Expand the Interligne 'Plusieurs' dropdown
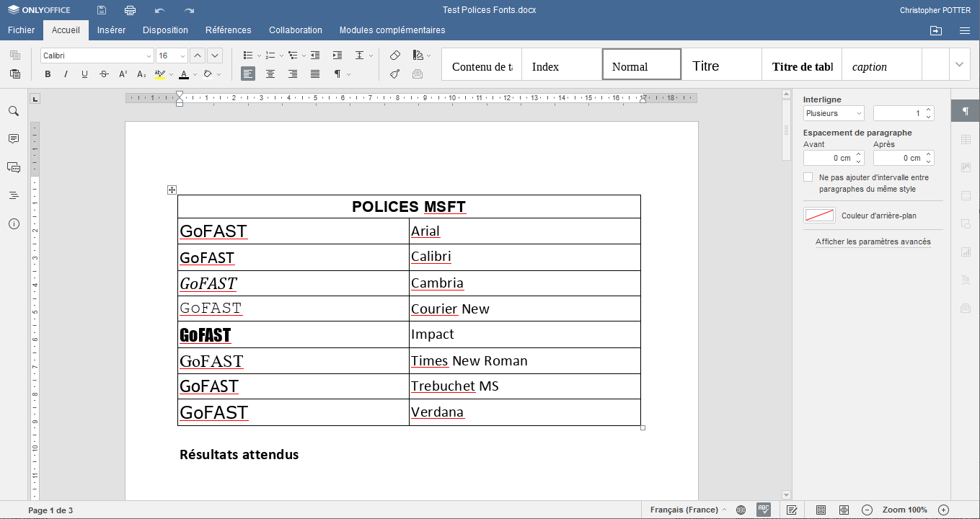The width and height of the screenshot is (980, 519). (x=834, y=113)
